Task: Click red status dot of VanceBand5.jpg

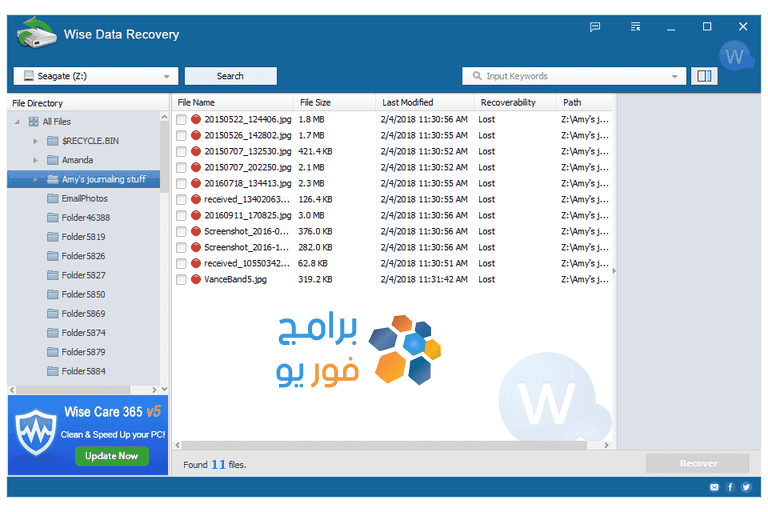Action: coord(196,279)
